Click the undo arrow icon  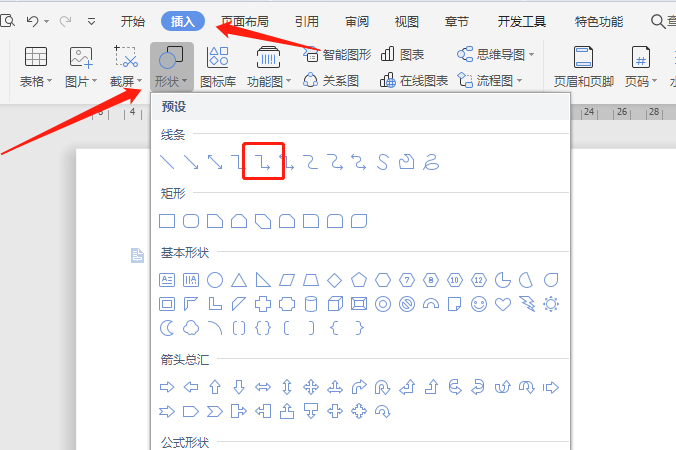pyautogui.click(x=33, y=21)
